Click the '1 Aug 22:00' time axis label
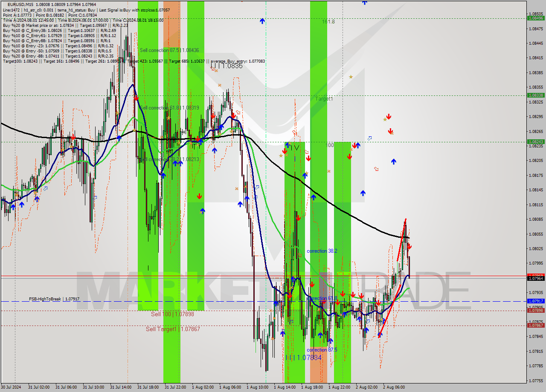 (x=339, y=387)
